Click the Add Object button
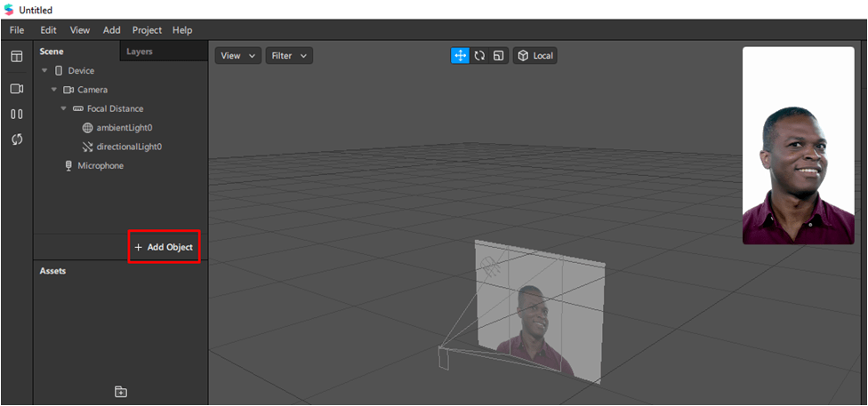868x406 pixels. coord(164,247)
